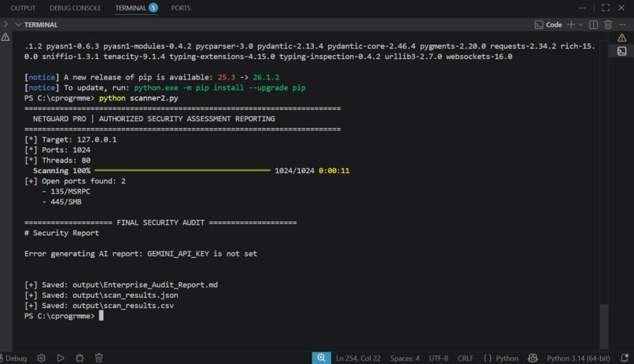Image resolution: width=634 pixels, height=364 pixels.
Task: Maximize the panel size
Action: (606, 8)
